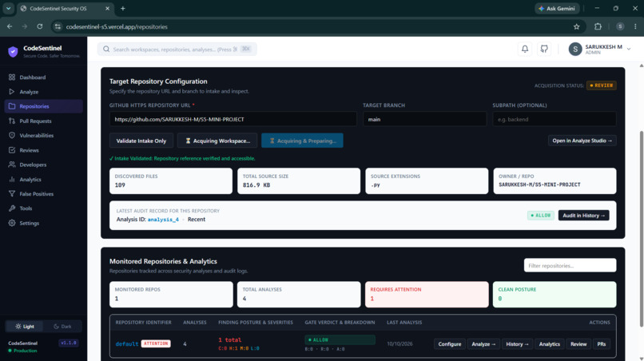Image resolution: width=644 pixels, height=361 pixels.
Task: Open Chrome three-dot menu
Action: [635, 26]
